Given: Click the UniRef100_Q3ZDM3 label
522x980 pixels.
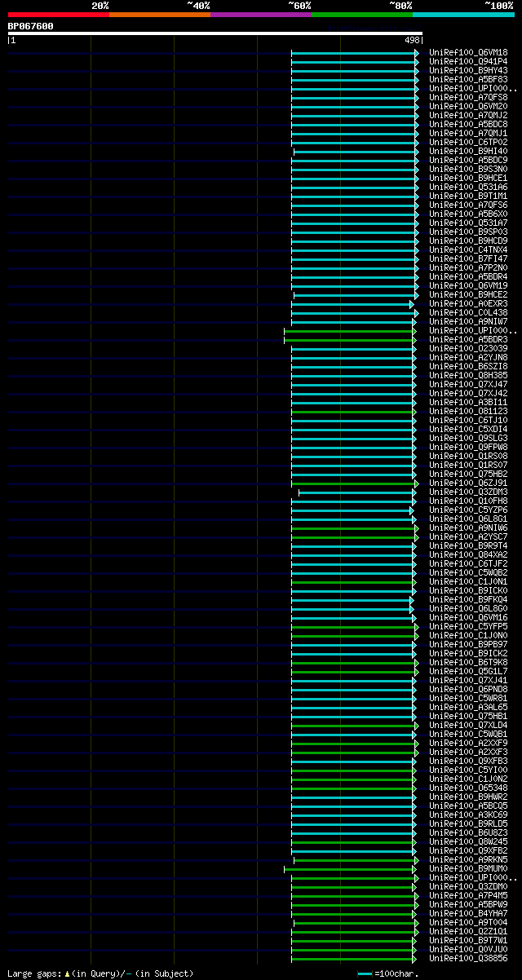Looking at the screenshot, I should 468,492.
